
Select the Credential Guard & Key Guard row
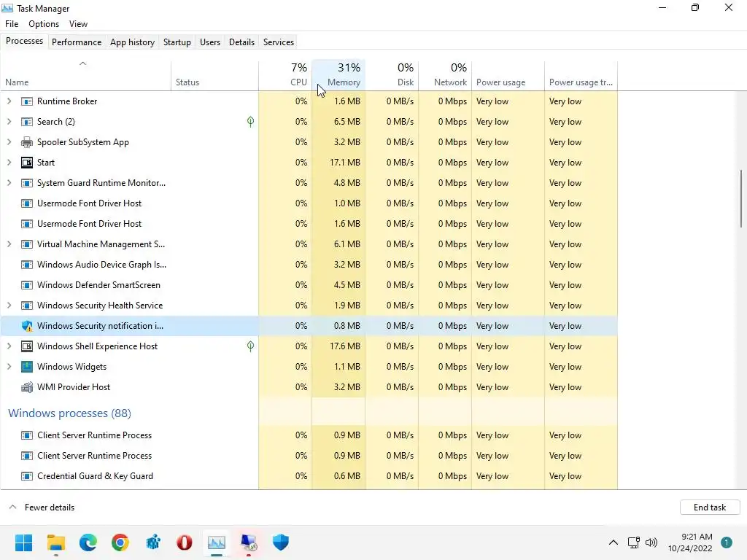point(309,476)
